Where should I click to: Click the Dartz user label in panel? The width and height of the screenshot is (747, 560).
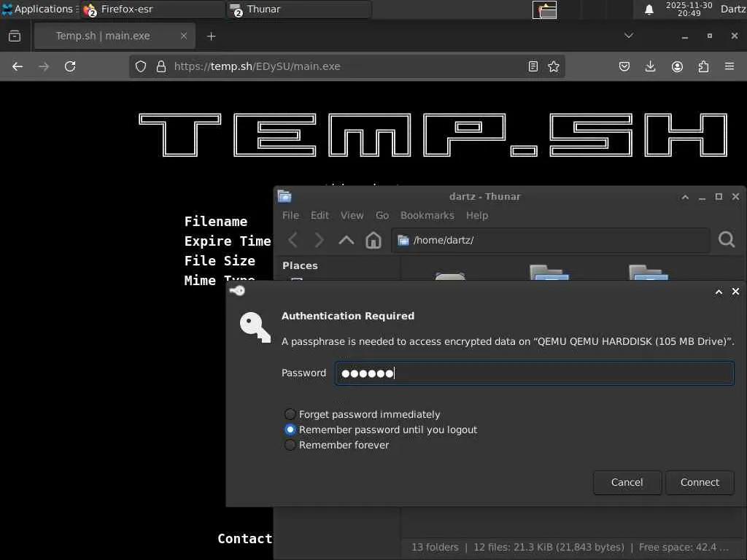tap(733, 9)
